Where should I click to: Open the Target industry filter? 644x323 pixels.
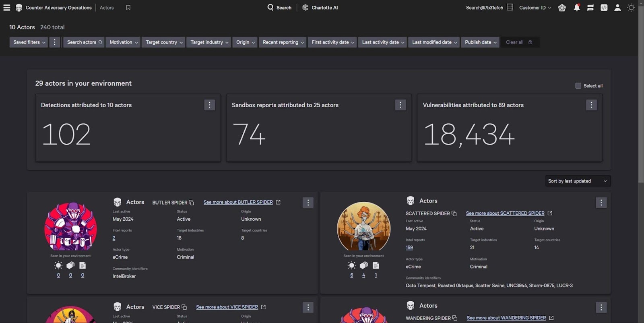(209, 42)
